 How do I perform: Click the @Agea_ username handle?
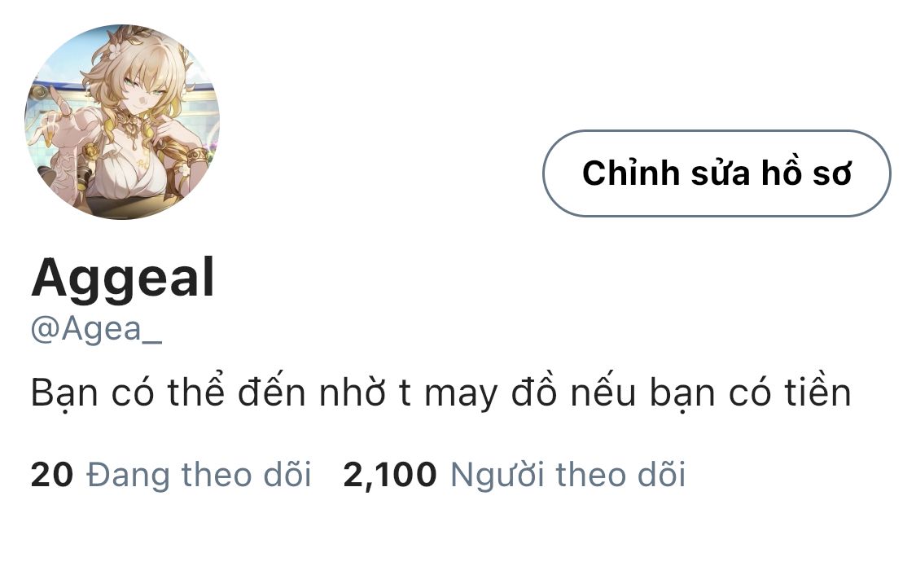pos(96,329)
